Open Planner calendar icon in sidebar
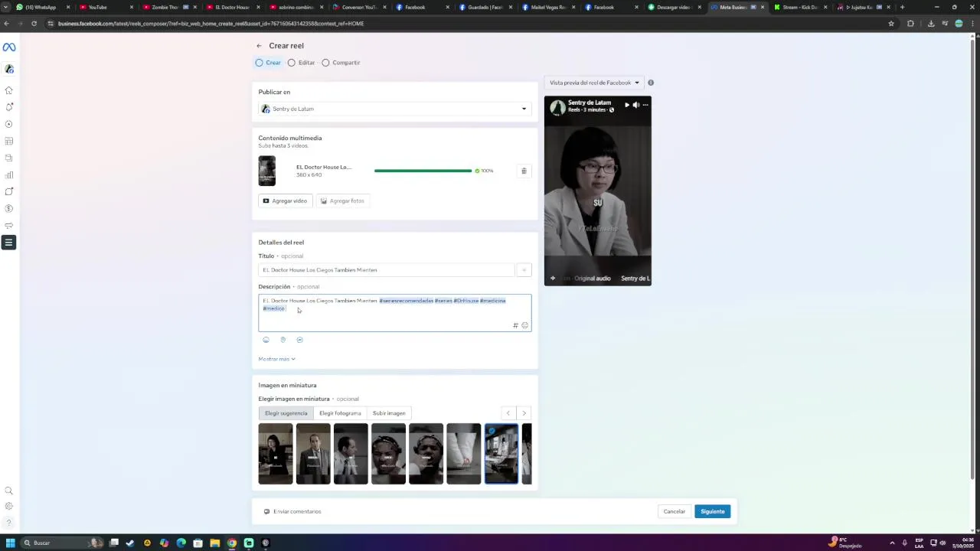The width and height of the screenshot is (980, 551). coord(8,141)
